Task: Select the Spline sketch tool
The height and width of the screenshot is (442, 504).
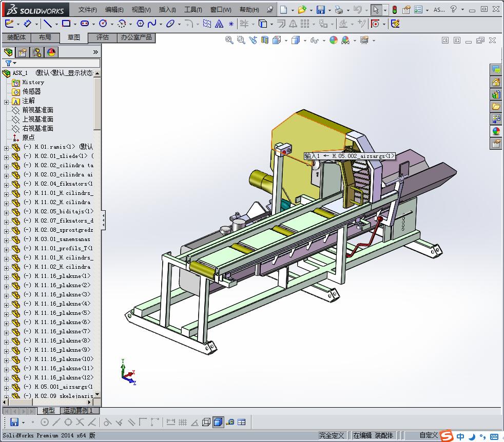Action: point(152,24)
